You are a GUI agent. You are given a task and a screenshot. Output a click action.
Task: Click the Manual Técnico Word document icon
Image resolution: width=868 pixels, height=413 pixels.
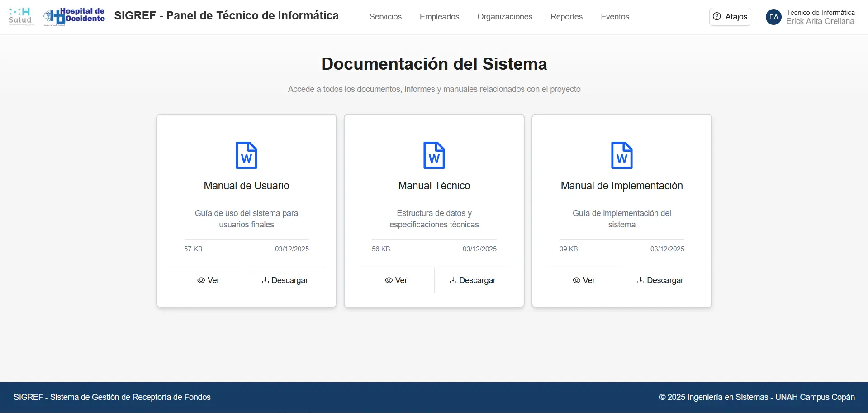pyautogui.click(x=434, y=155)
